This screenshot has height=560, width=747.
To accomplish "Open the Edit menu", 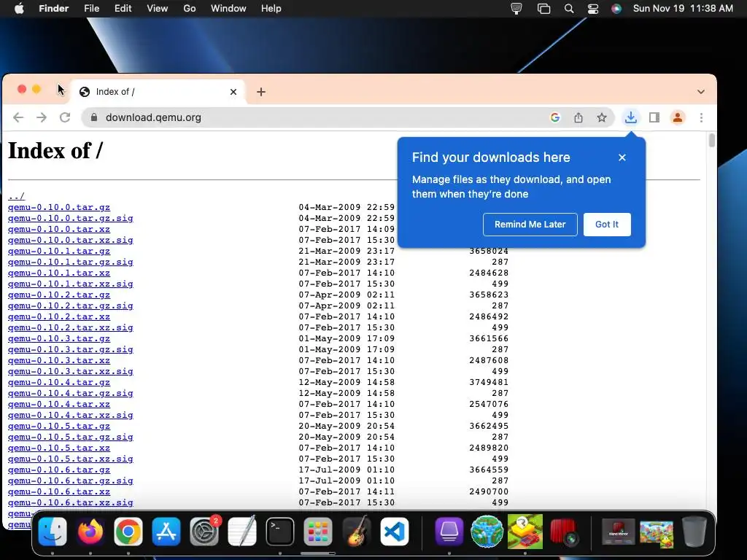I will click(123, 9).
